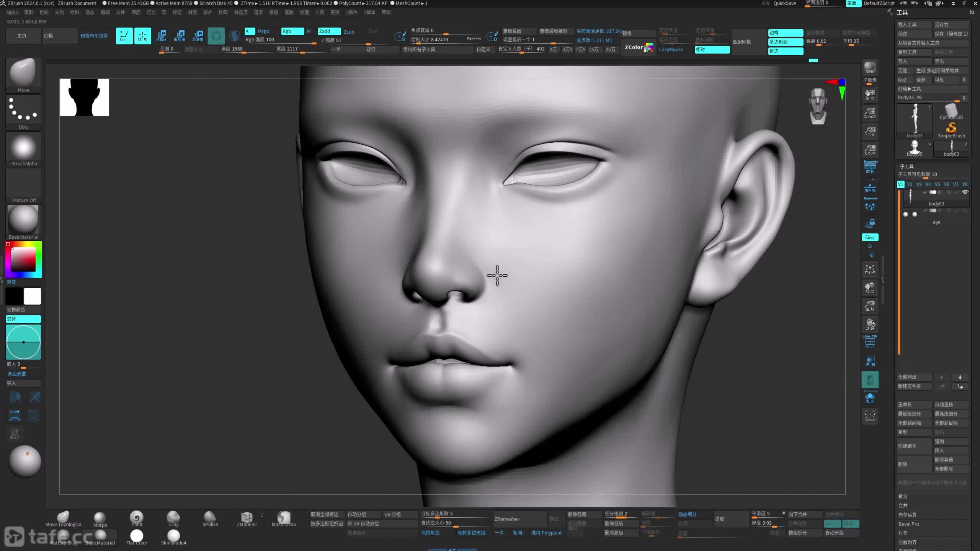Image resolution: width=980 pixels, height=551 pixels.
Task: Click the silhouette thumbnail preview
Action: point(84,97)
